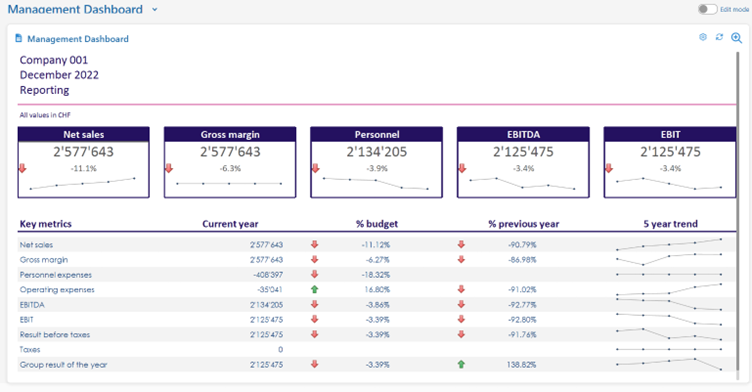752x392 pixels.
Task: Click red budget arrow in Personnel expenses row
Action: tap(315, 274)
